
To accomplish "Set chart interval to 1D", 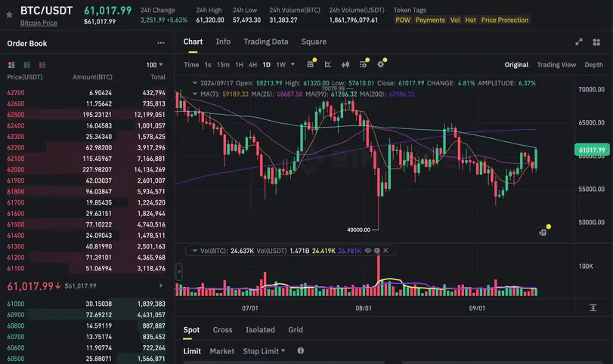I will 267,65.
